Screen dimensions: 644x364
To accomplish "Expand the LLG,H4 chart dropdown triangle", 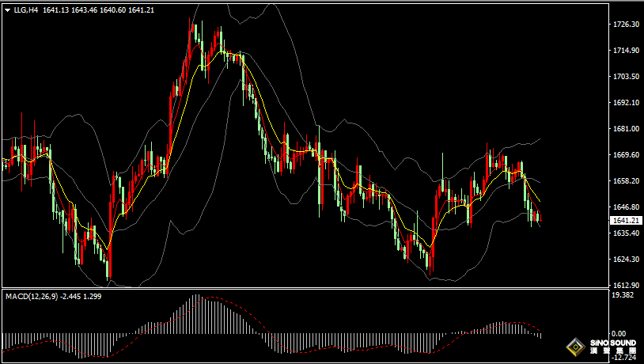I will [7, 9].
